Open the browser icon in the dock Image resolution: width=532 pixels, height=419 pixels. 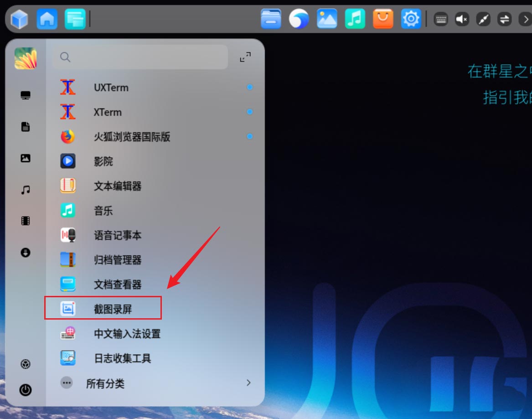299,19
